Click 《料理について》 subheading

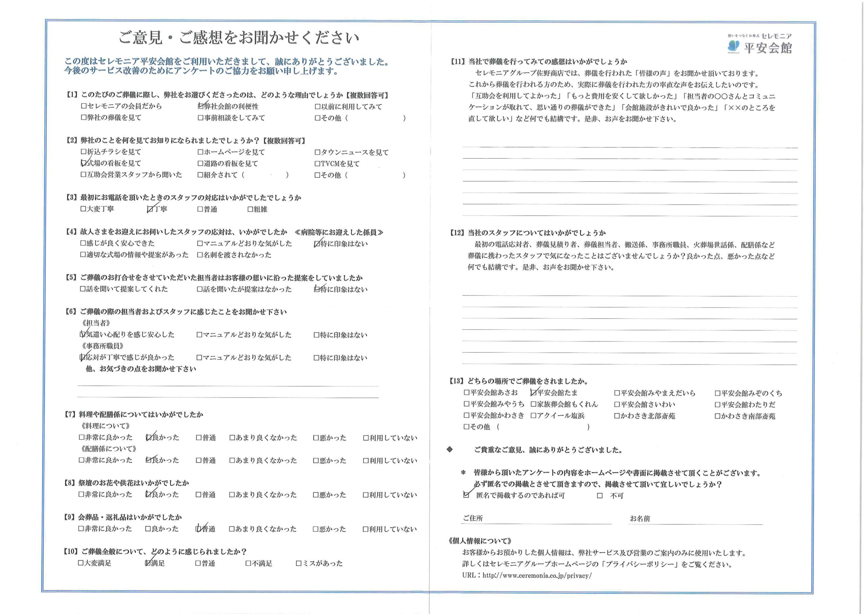coord(105,427)
